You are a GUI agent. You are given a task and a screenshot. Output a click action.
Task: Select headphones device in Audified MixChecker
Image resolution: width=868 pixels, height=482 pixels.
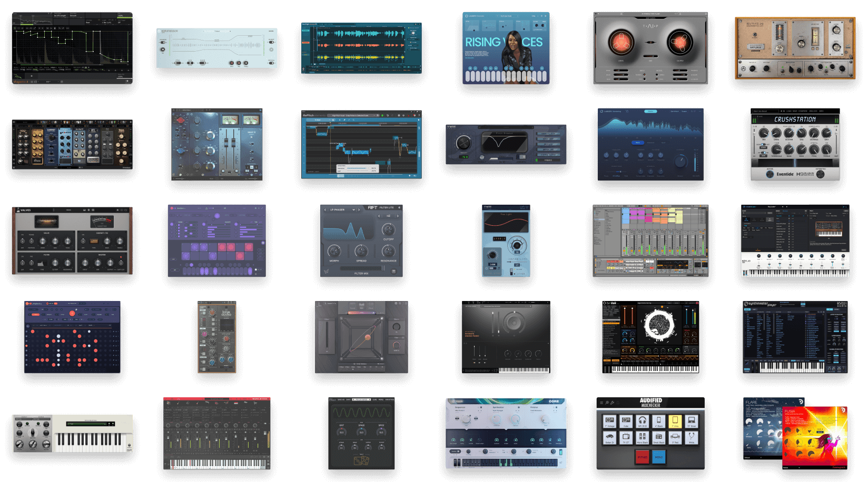(x=642, y=420)
